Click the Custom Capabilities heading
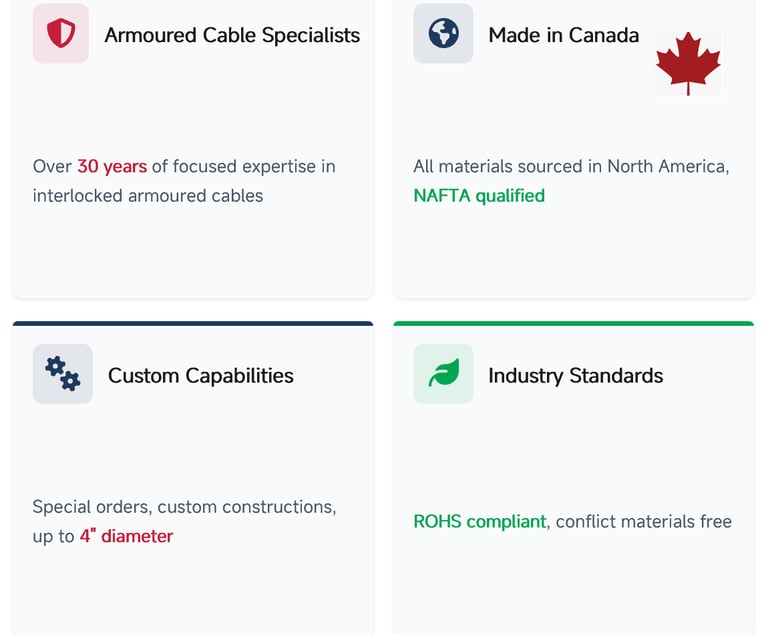This screenshot has height=635, width=768. coord(200,376)
